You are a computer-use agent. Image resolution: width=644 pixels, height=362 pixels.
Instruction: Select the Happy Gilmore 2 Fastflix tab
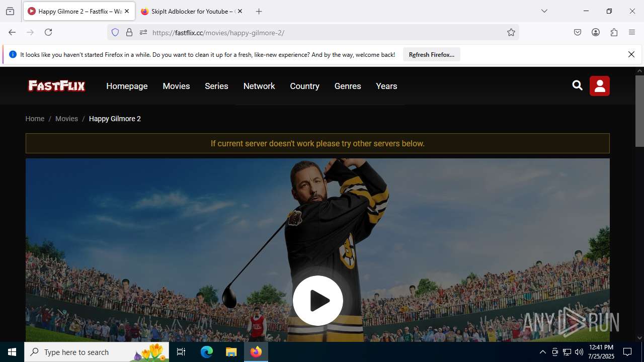pos(79,11)
